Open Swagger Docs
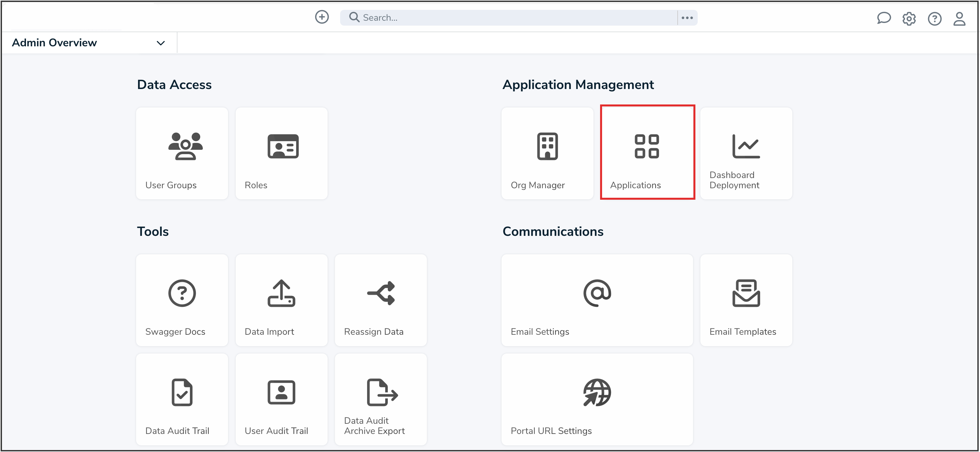The width and height of the screenshot is (980, 452). (x=182, y=300)
